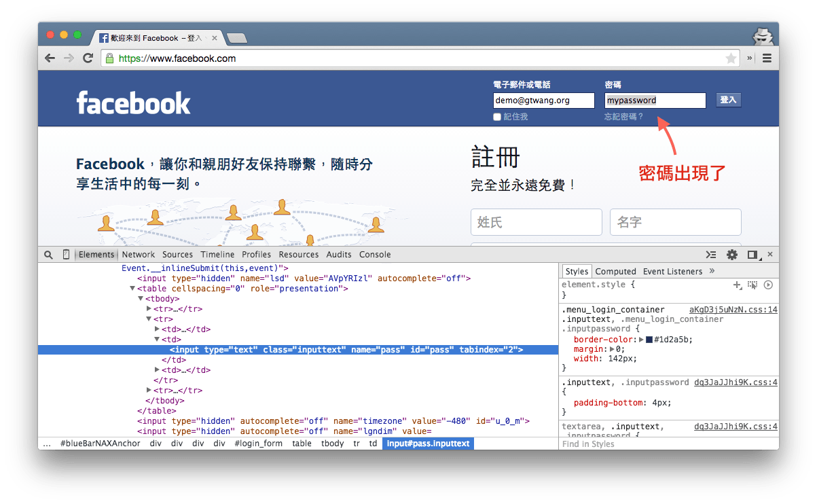The height and width of the screenshot is (504, 817).
Task: Enable the 記住我 checkbox
Action: [496, 116]
